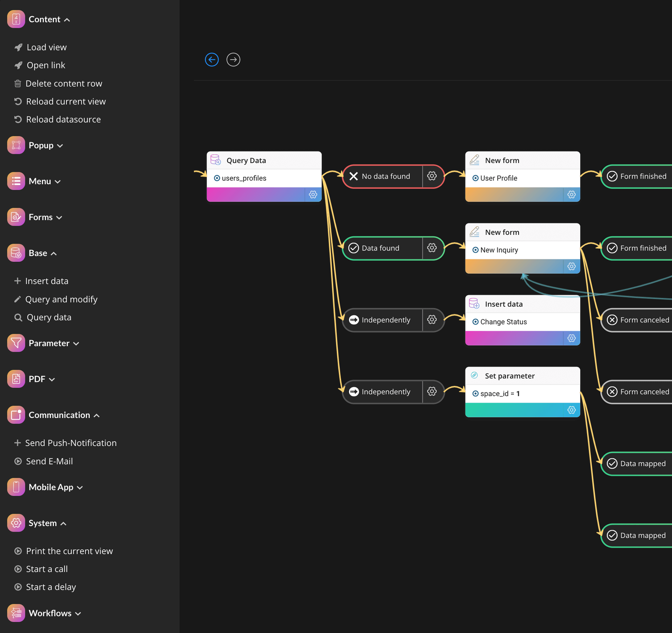
Task: Click the User Profile form entry
Action: coord(495,178)
